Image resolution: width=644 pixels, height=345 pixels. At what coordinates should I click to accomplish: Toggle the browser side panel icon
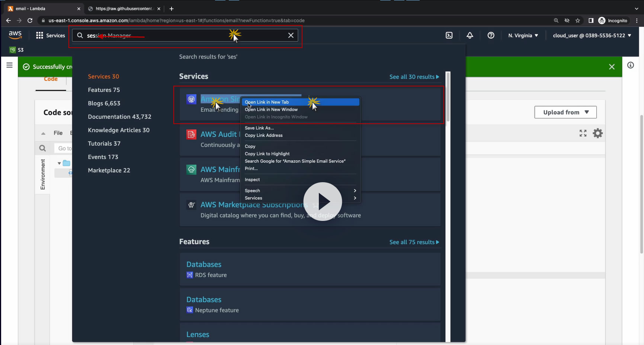tap(591, 20)
